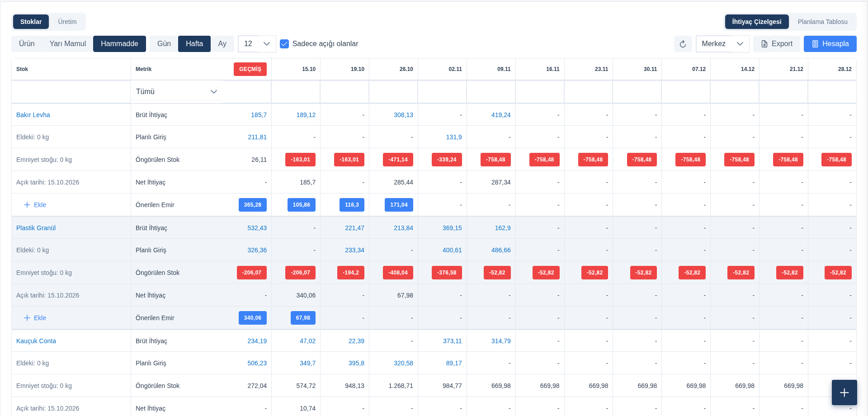Open the period count dropdown showing 12
The width and height of the screenshot is (868, 416).
pos(257,44)
